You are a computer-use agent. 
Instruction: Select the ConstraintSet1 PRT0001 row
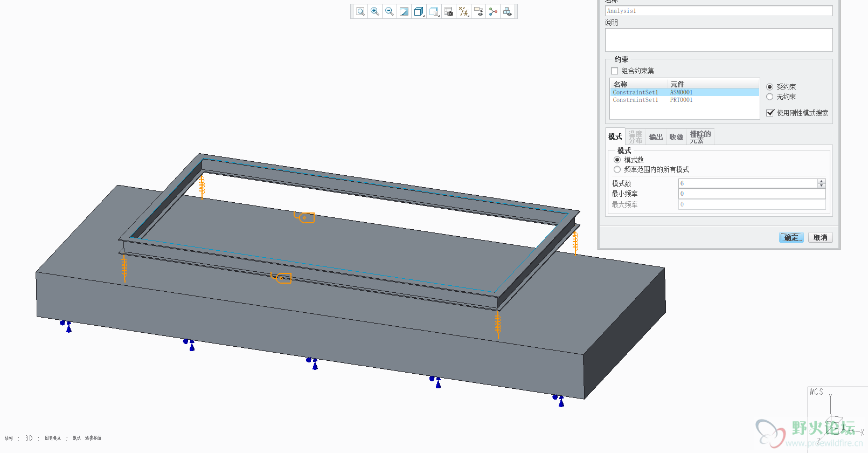684,100
